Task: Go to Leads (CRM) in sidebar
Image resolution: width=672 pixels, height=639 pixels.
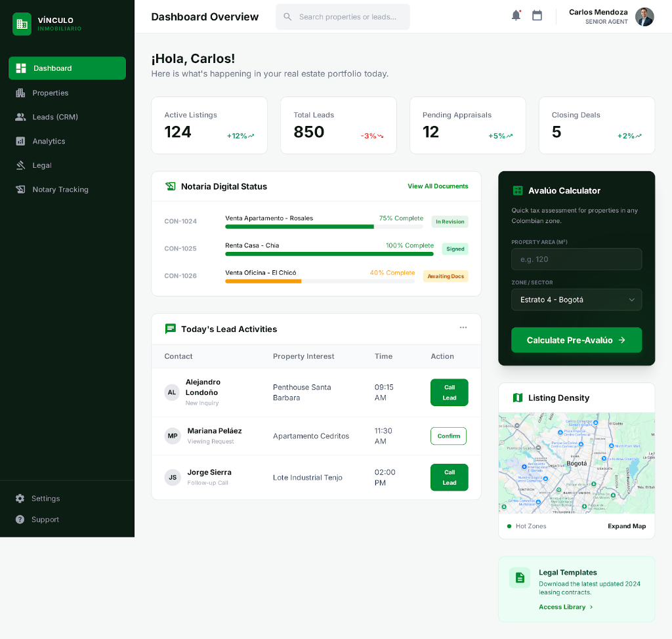Action: point(55,117)
